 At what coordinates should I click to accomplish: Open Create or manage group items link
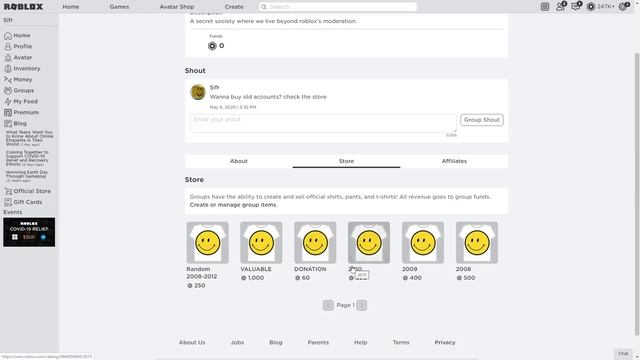pyautogui.click(x=233, y=205)
